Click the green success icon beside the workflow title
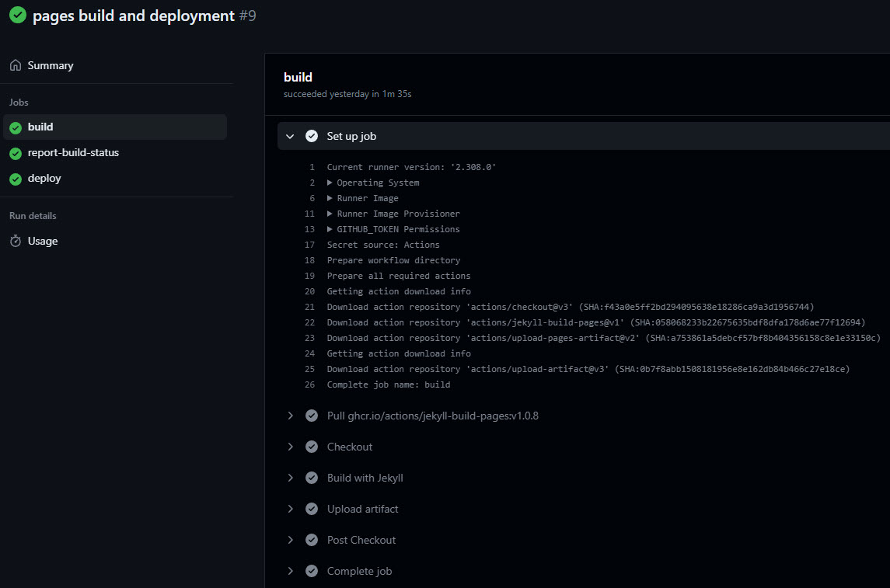Image resolution: width=890 pixels, height=588 pixels. point(18,15)
